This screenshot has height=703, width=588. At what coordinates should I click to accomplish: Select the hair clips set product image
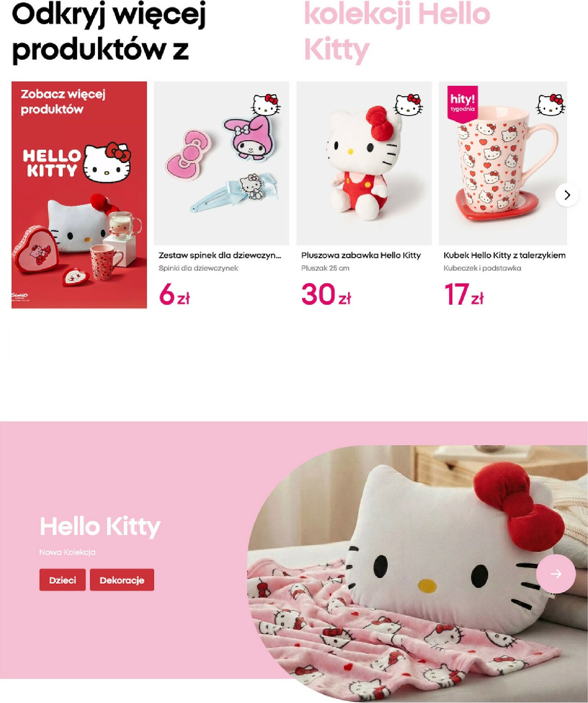tap(222, 163)
